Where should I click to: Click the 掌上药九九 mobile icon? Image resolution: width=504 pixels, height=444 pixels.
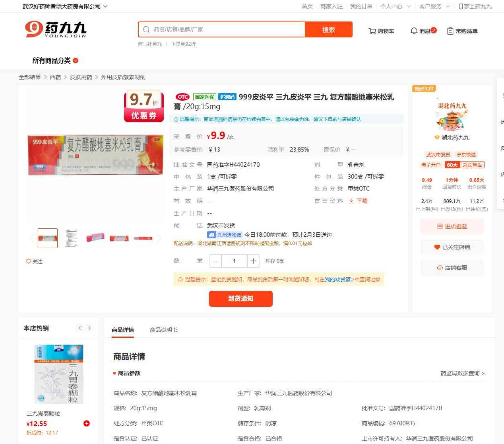point(461,6)
